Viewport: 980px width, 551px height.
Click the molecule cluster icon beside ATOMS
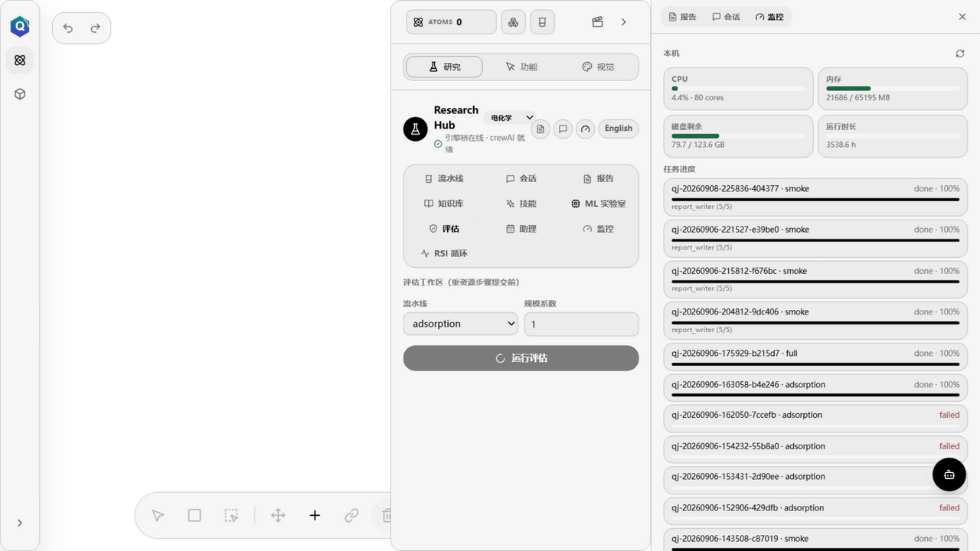[x=513, y=22]
